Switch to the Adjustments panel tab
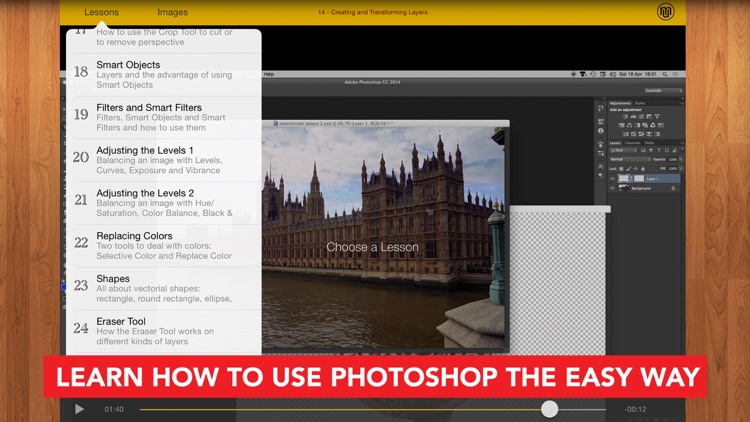Screen dimensions: 750x422 pos(620,103)
